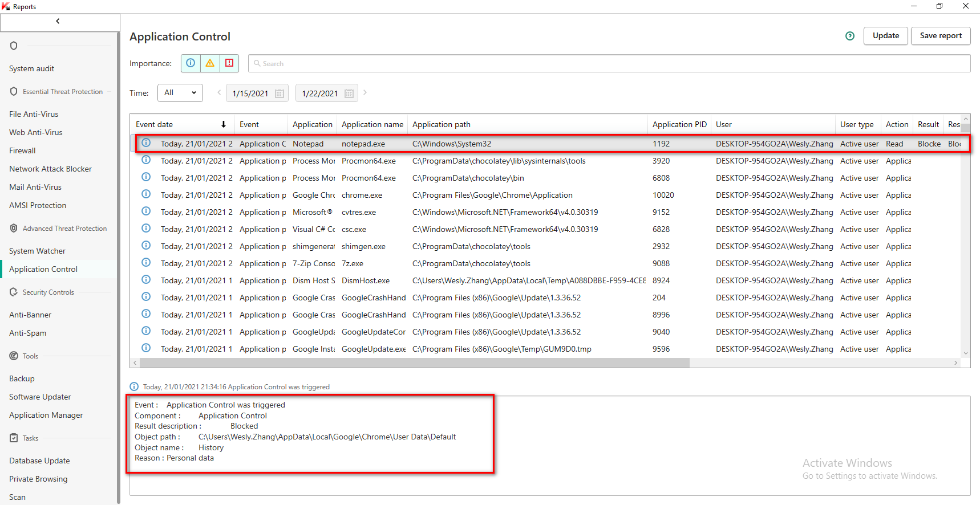The width and height of the screenshot is (980, 505).
Task: Click info icon of GoogleUpdate.exe row
Action: tap(146, 348)
